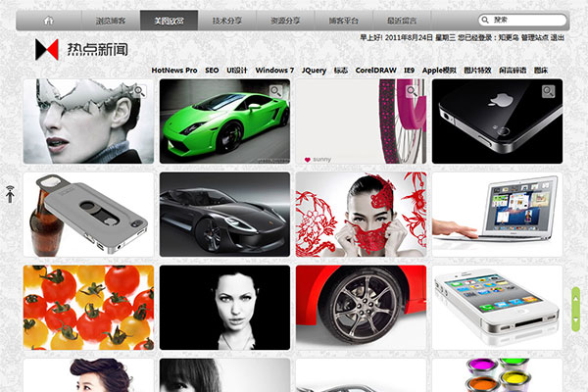Click the HotNews Pro tag link
This screenshot has height=392, width=588.
point(174,71)
